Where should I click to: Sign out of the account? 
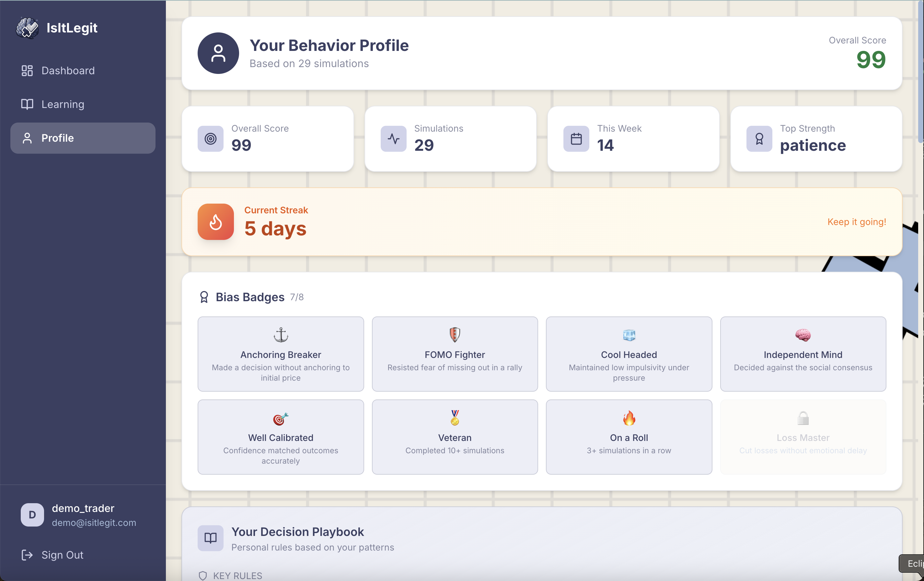click(62, 555)
